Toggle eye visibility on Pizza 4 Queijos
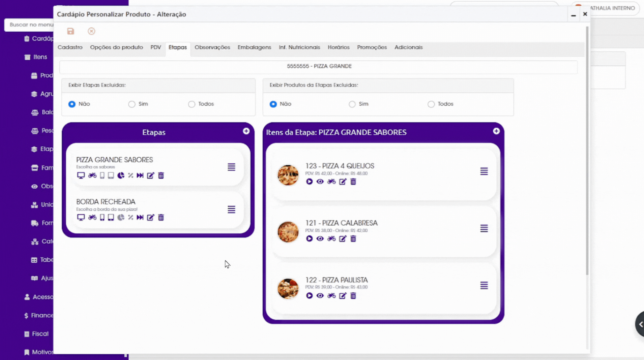Viewport: 644px width, 360px height. (x=320, y=182)
